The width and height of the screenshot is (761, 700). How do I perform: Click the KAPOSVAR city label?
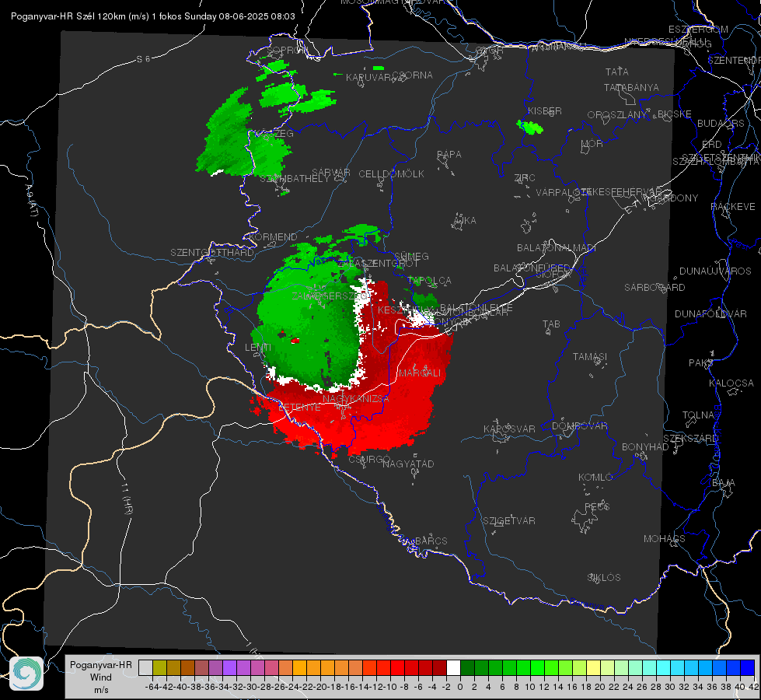pos(509,429)
